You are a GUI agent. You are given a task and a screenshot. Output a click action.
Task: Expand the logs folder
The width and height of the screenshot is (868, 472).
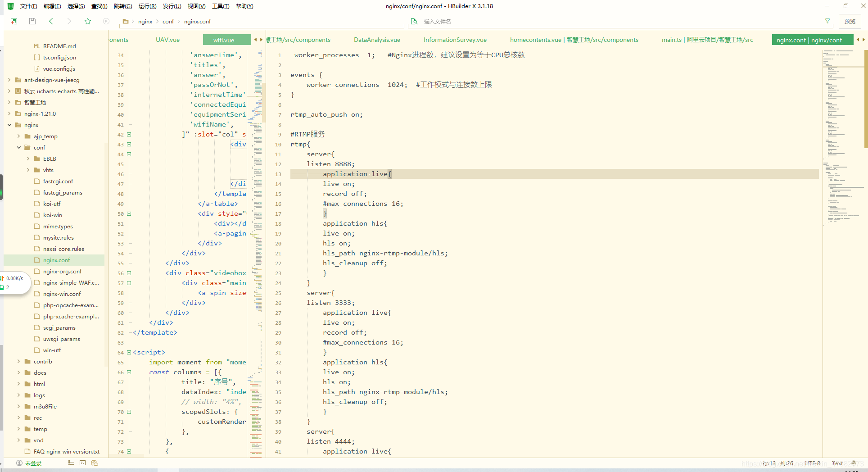(x=19, y=395)
